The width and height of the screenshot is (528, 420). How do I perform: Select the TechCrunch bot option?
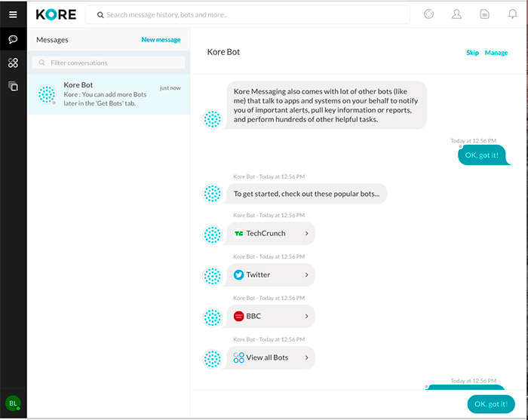coord(271,233)
